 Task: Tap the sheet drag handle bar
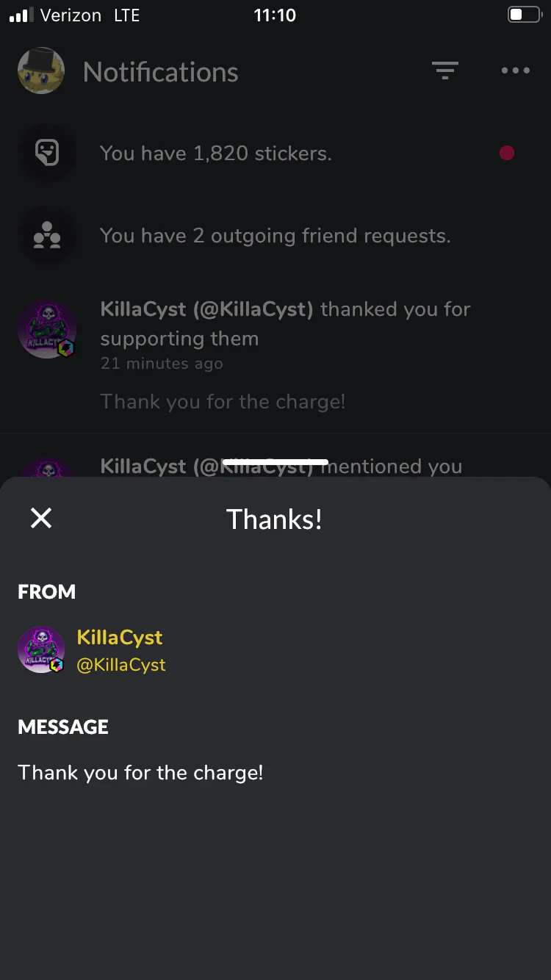pos(275,462)
